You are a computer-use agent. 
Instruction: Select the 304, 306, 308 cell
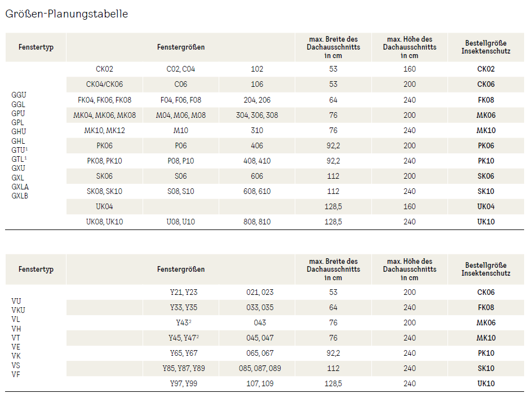[x=257, y=115]
